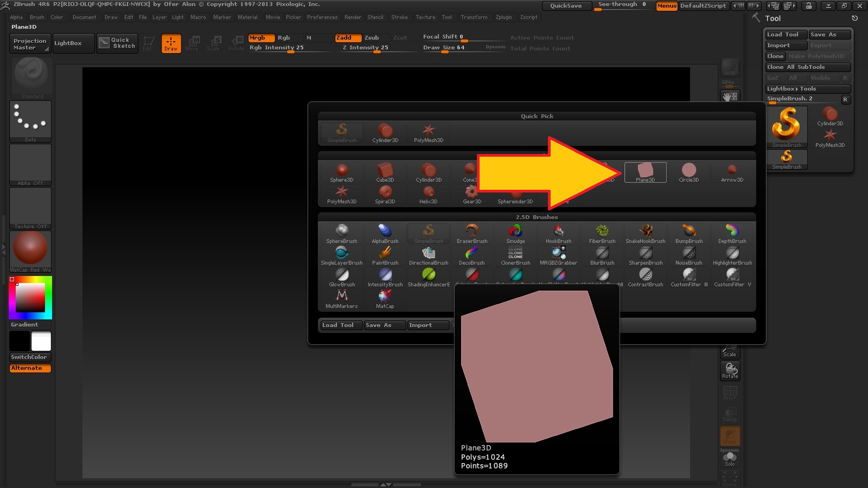Choose the AlphaBrush tool
This screenshot has height=488, width=868.
click(385, 234)
